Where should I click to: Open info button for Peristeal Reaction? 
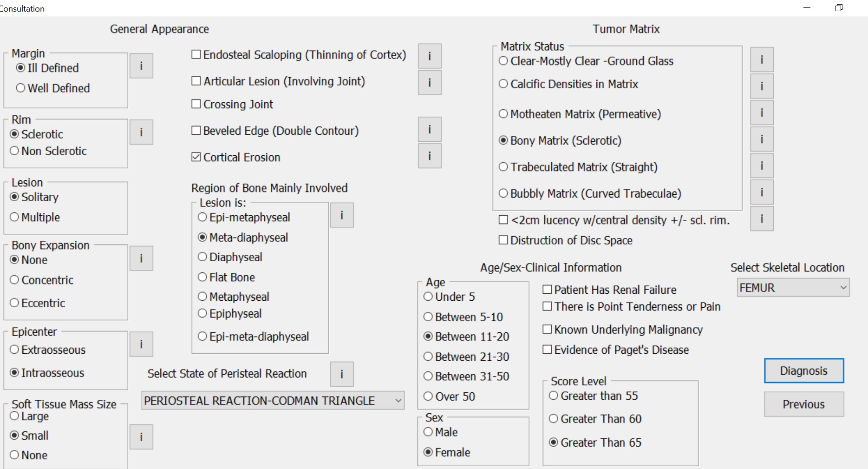point(342,374)
